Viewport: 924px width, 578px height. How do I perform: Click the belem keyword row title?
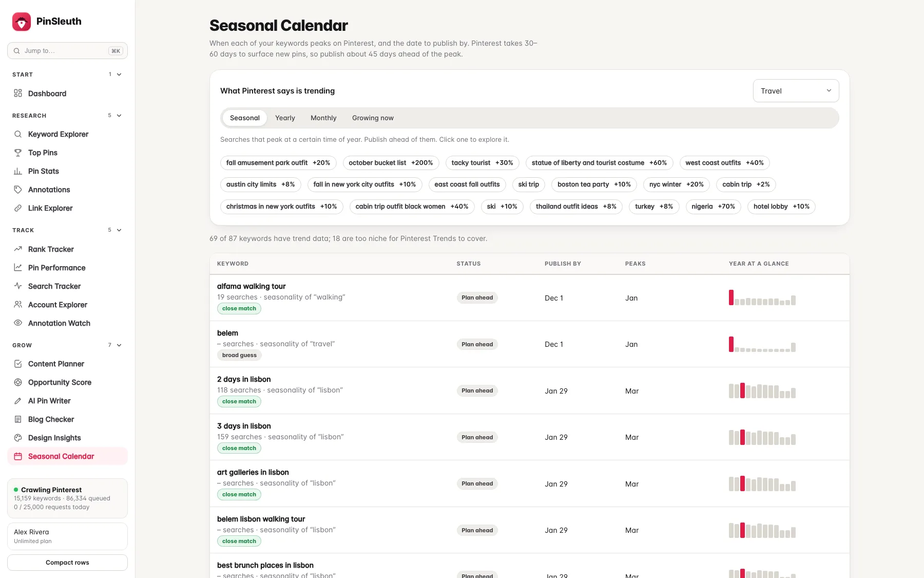pos(227,333)
